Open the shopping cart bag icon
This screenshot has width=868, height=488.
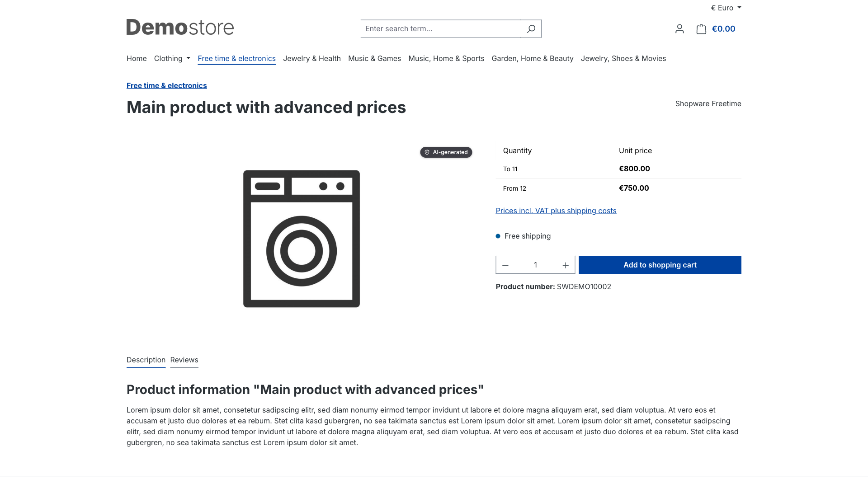(x=701, y=29)
